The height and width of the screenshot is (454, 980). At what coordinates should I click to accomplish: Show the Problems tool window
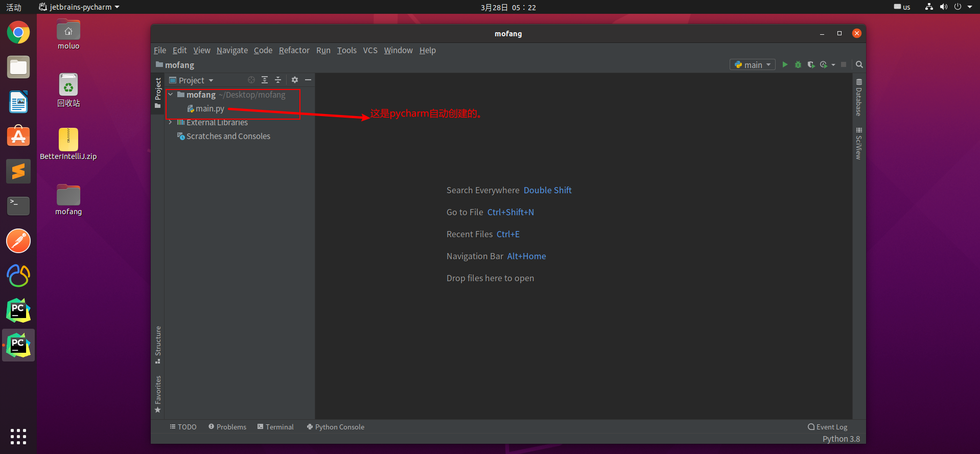227,427
